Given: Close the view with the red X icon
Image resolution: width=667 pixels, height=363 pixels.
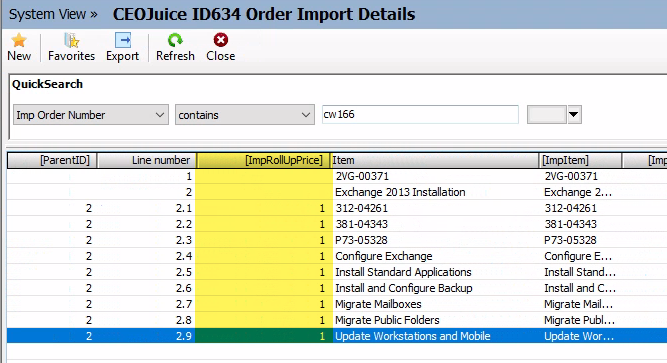Looking at the screenshot, I should coord(220,40).
